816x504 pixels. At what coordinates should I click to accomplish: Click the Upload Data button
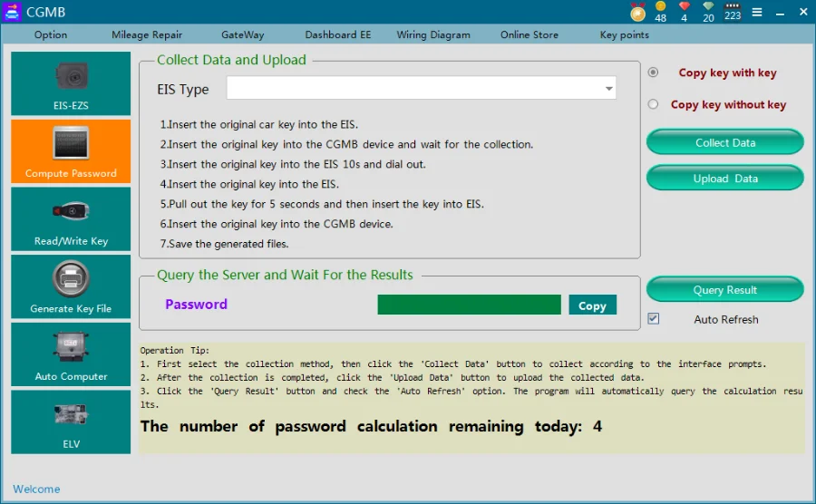click(x=725, y=178)
